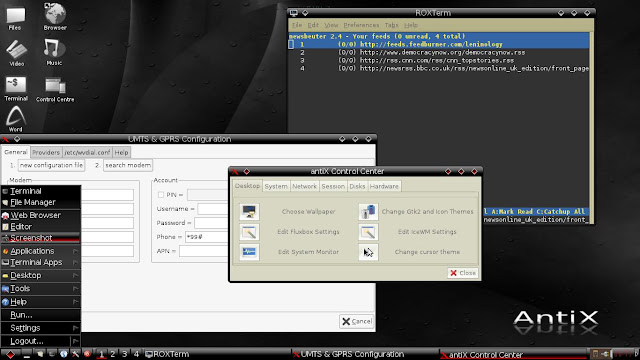
Task: Expand the Settings submenu
Action: tap(40, 328)
